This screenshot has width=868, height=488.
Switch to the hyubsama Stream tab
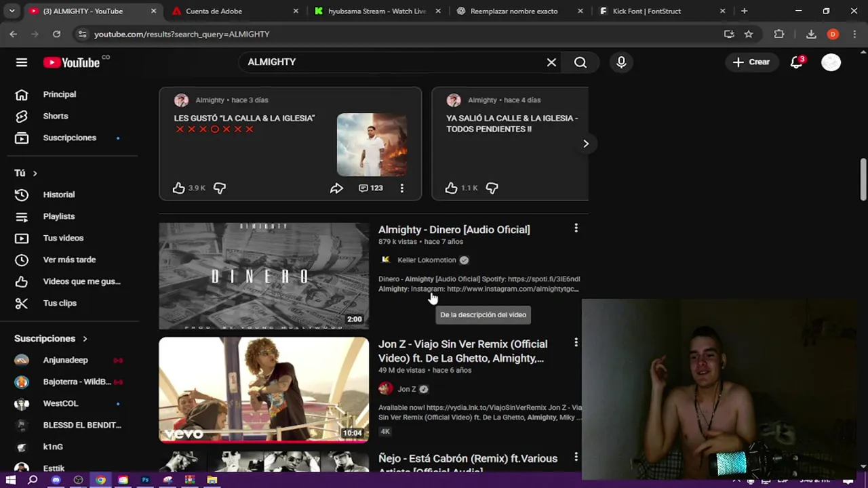click(377, 11)
